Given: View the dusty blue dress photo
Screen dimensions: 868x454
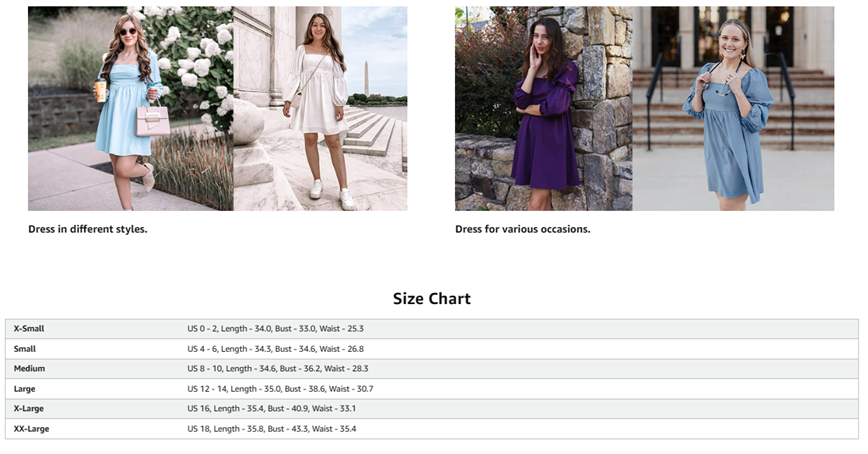Looking at the screenshot, I should pos(733,108).
